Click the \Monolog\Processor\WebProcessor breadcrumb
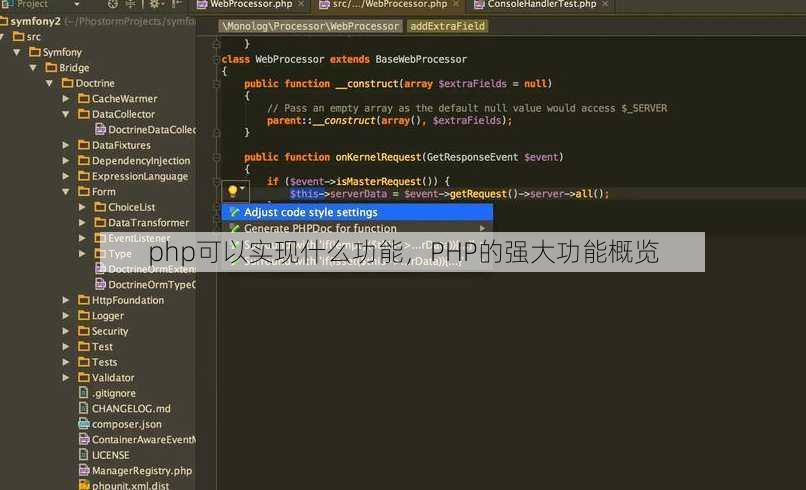Image resolution: width=806 pixels, height=490 pixels. (310, 26)
